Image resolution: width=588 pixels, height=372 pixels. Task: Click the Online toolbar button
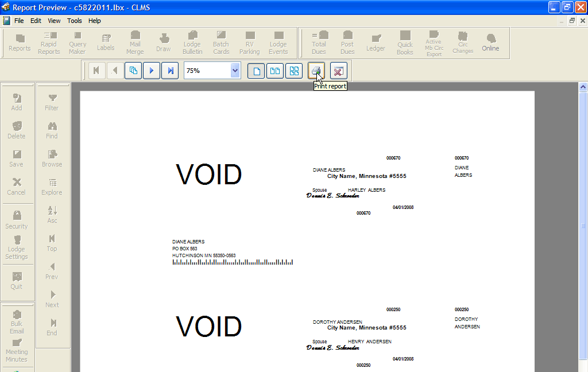(x=490, y=42)
